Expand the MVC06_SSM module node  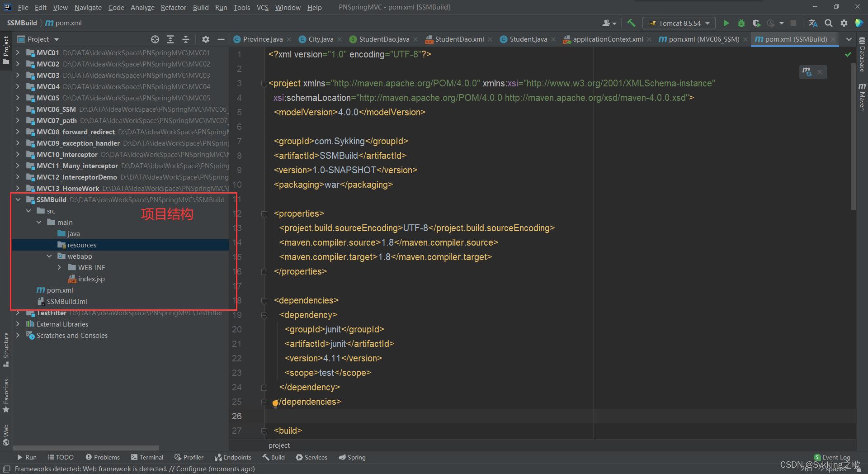point(18,109)
